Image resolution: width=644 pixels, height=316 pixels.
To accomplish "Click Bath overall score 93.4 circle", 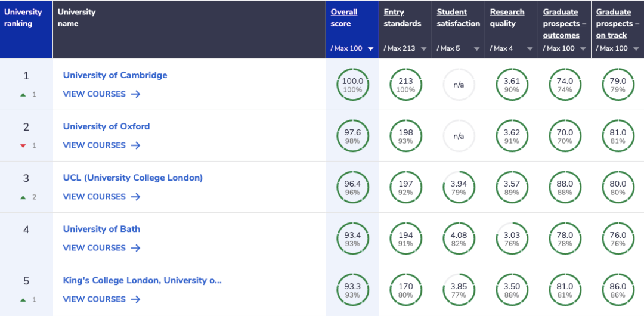I will tap(353, 238).
